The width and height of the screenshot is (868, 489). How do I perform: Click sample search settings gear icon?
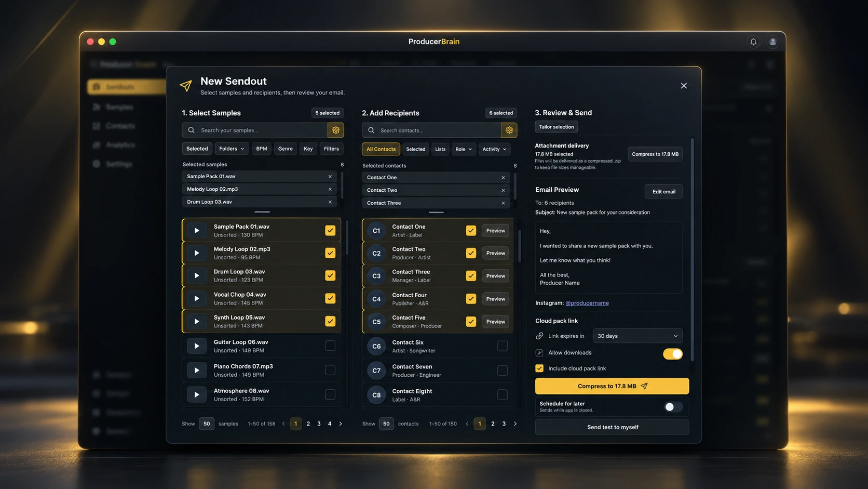336,130
